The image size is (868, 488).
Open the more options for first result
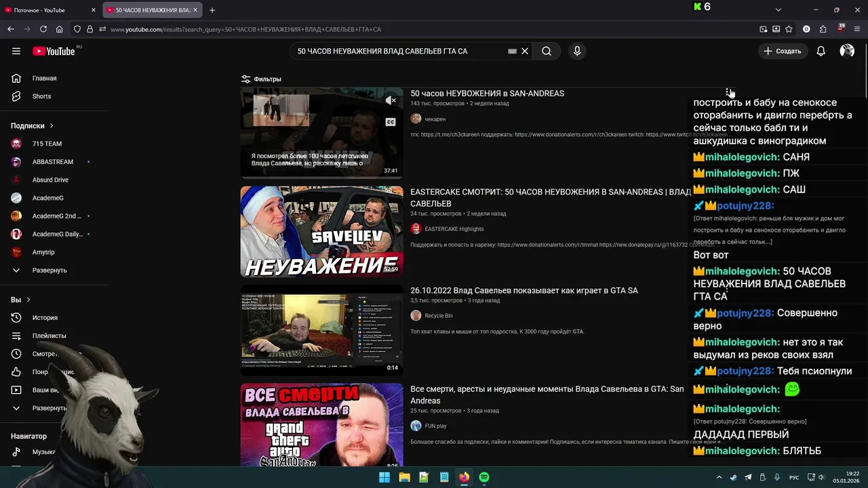pos(728,93)
